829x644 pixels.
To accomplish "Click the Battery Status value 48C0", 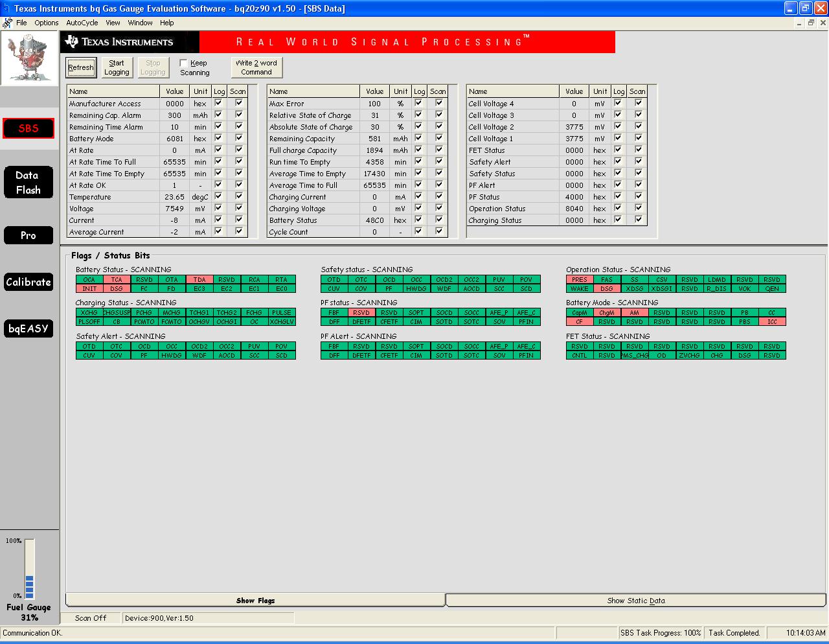I will 374,220.
